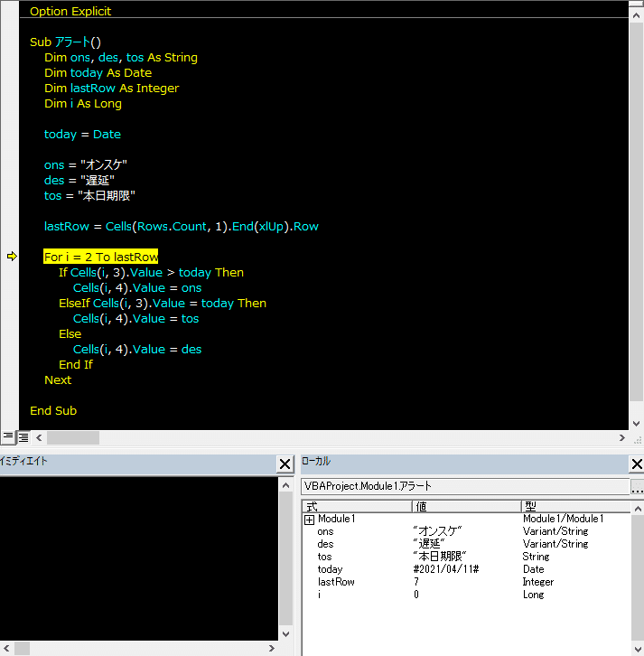
Task: Select the today variable row
Action: coord(466,569)
